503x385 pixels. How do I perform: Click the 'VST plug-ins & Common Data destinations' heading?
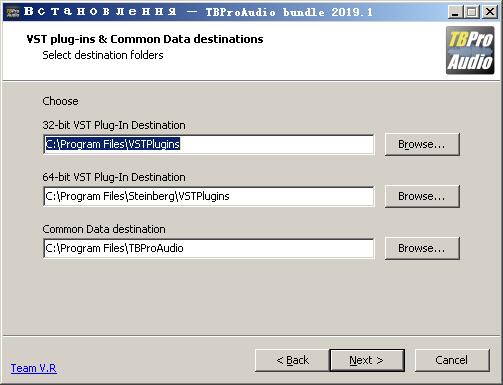[x=145, y=39]
